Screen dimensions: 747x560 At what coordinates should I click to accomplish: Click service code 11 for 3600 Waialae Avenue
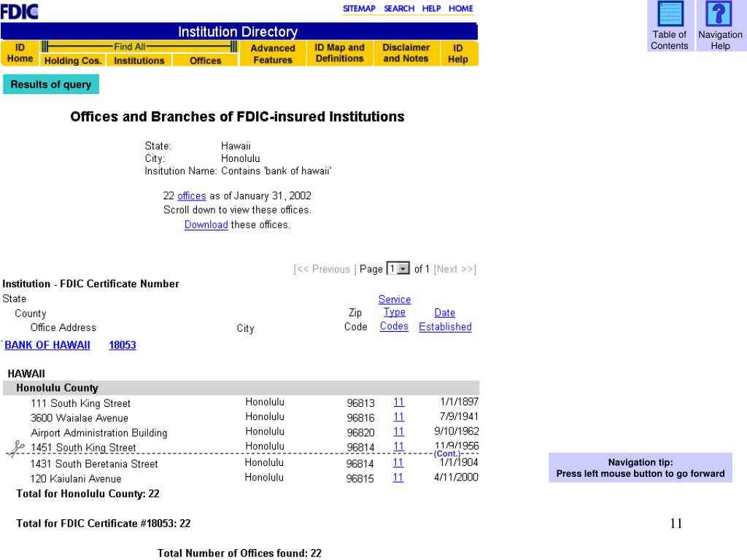[399, 416]
